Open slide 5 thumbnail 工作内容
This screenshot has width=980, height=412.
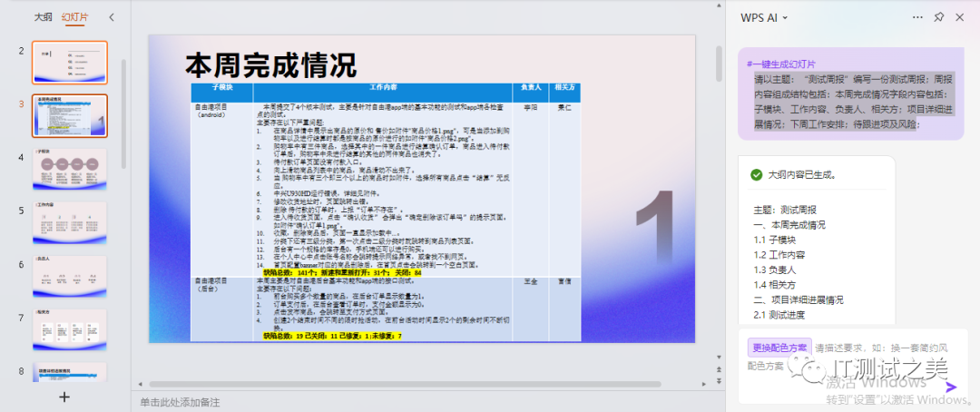[x=70, y=222]
